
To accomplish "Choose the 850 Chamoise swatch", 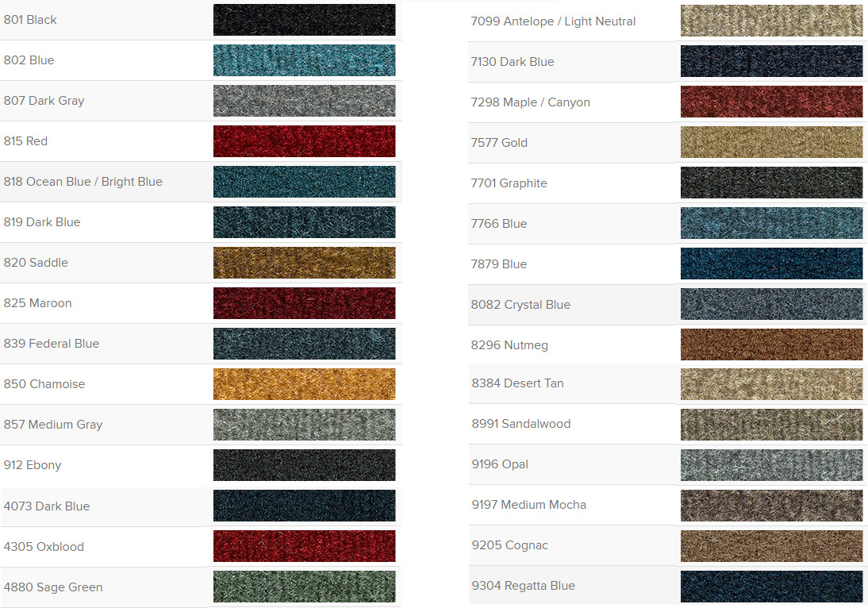I will click(x=305, y=383).
